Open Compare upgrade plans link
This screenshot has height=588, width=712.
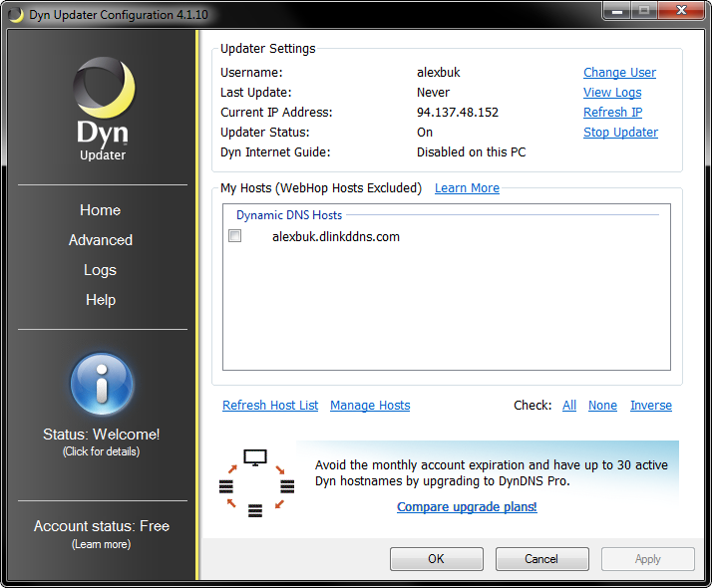467,507
